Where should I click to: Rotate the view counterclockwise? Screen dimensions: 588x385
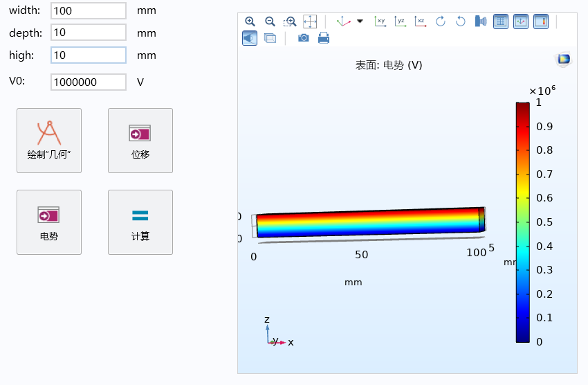click(460, 21)
